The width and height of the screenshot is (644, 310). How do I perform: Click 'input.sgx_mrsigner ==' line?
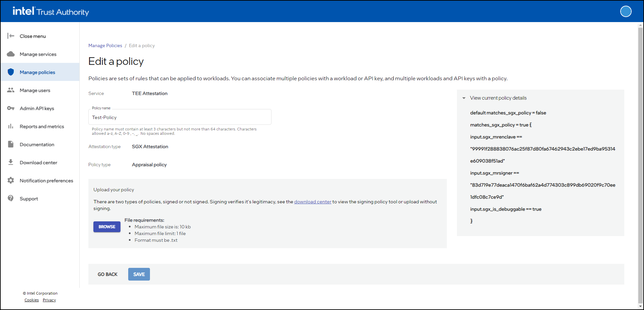pos(495,173)
